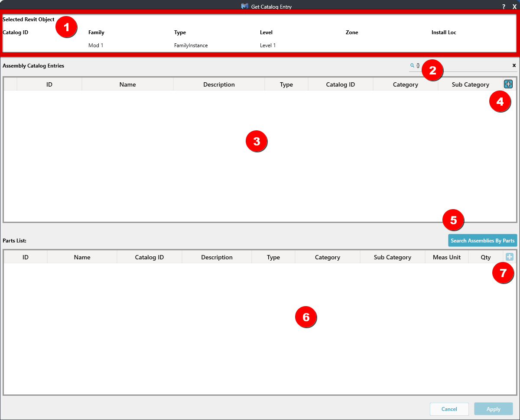The height and width of the screenshot is (420, 520).
Task: Click the Search Assemblies By Parts button
Action: point(482,241)
